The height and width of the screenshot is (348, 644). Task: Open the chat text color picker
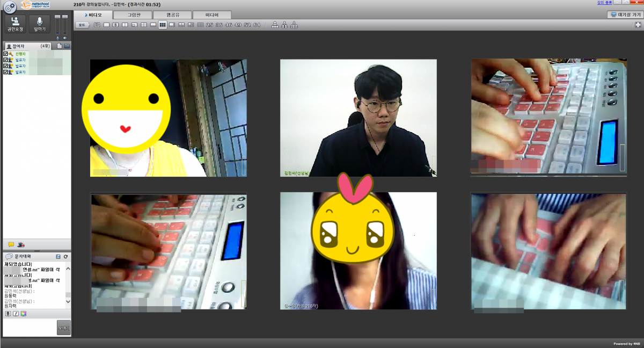click(x=24, y=314)
